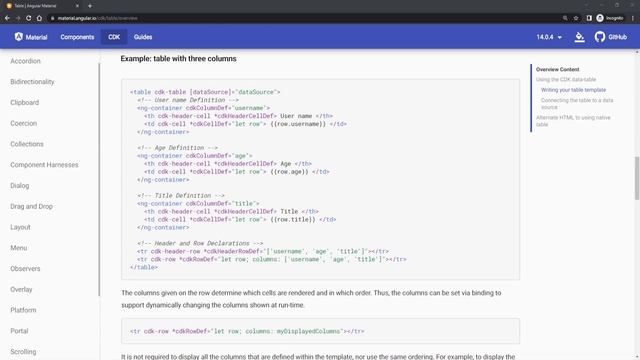Jump to Connecting the table to a data source

coord(577,104)
